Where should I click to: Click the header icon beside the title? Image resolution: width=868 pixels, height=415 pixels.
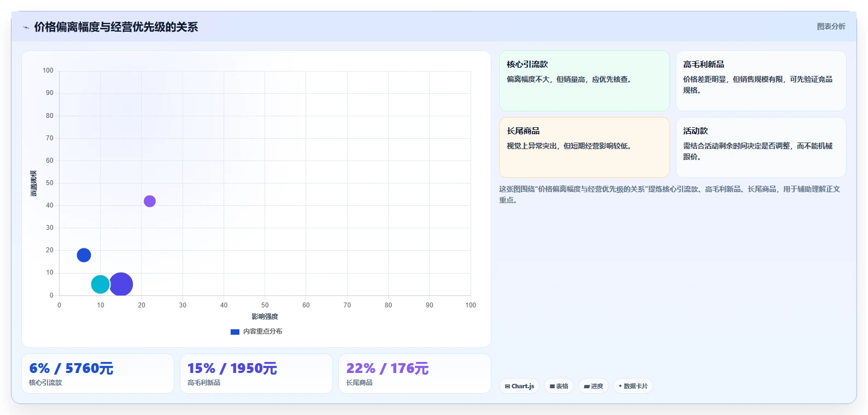[26, 27]
